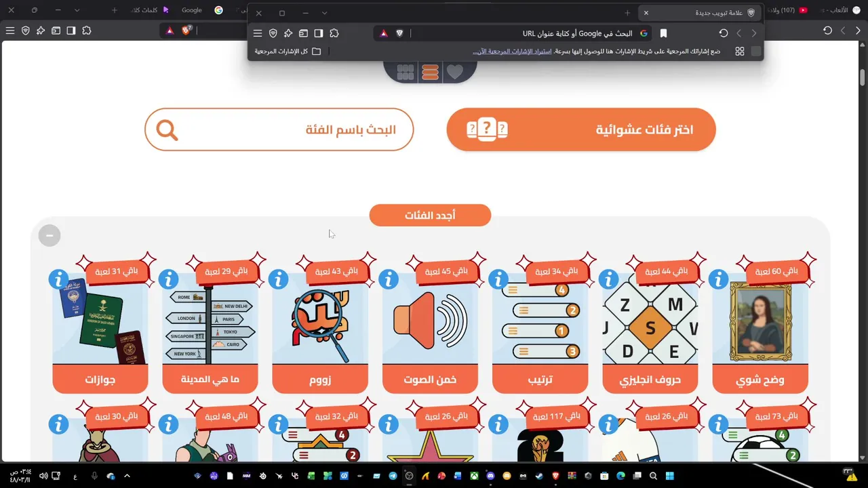Reload page in the back browser window
The image size is (868, 488).
827,30
